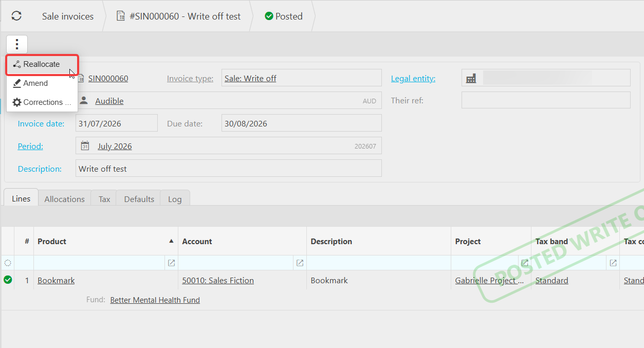Click the Bookmark description cell text
Screen dimensions: 644x348
[329, 281]
